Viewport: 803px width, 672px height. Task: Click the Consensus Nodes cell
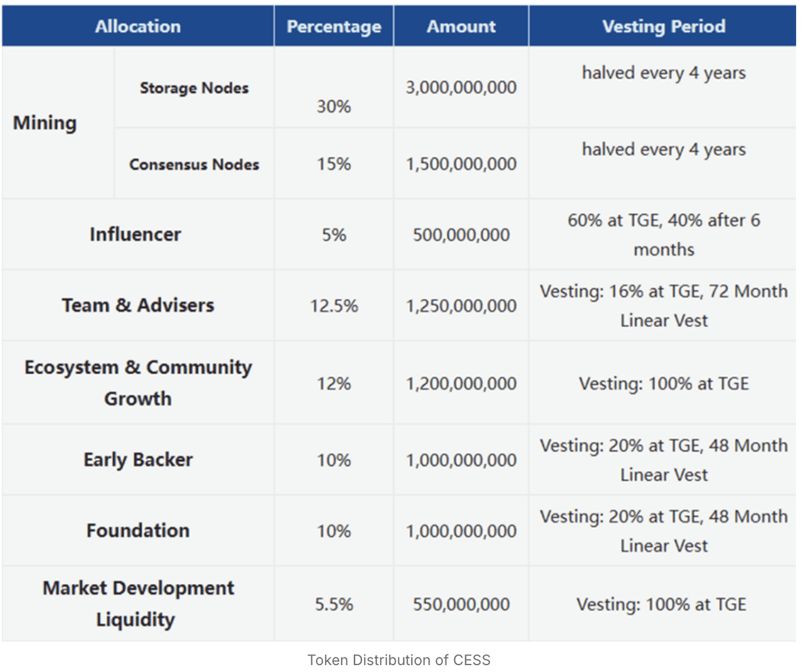[194, 164]
